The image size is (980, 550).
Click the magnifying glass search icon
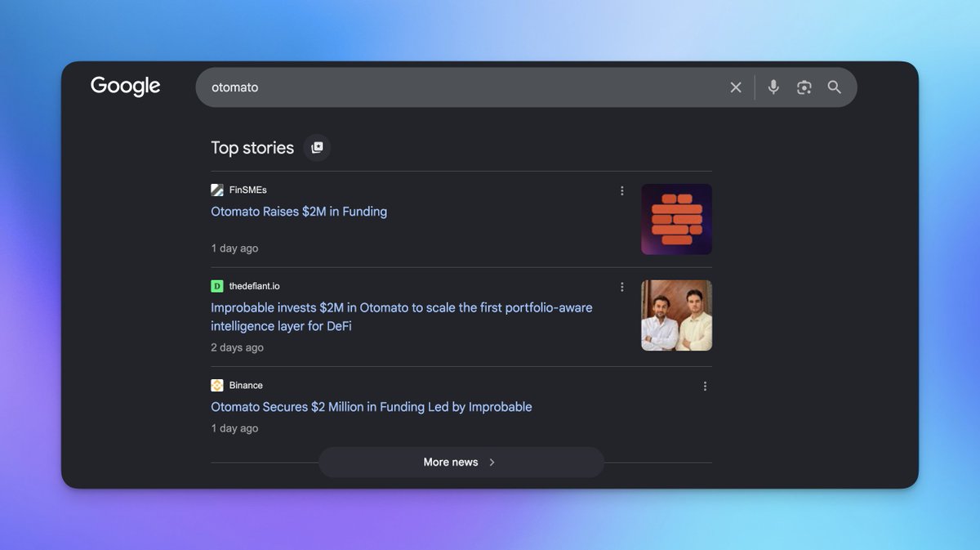click(x=834, y=87)
